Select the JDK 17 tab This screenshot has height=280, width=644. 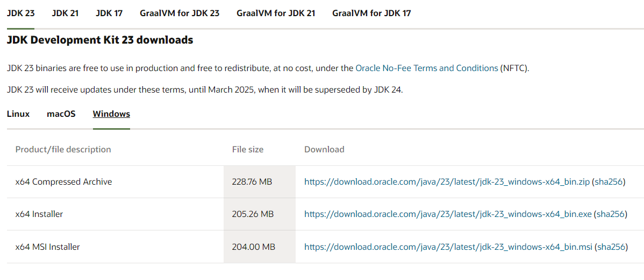click(109, 13)
